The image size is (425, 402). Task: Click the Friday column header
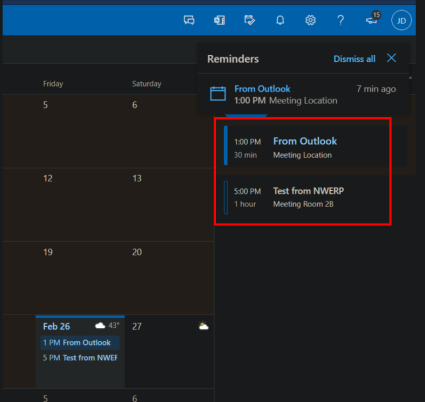[53, 84]
